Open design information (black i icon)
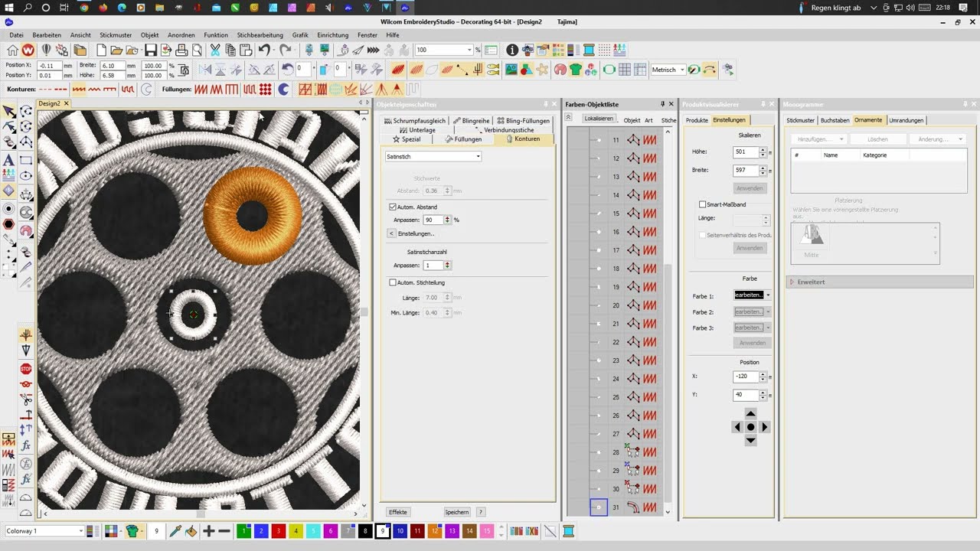The height and width of the screenshot is (551, 980). [512, 50]
